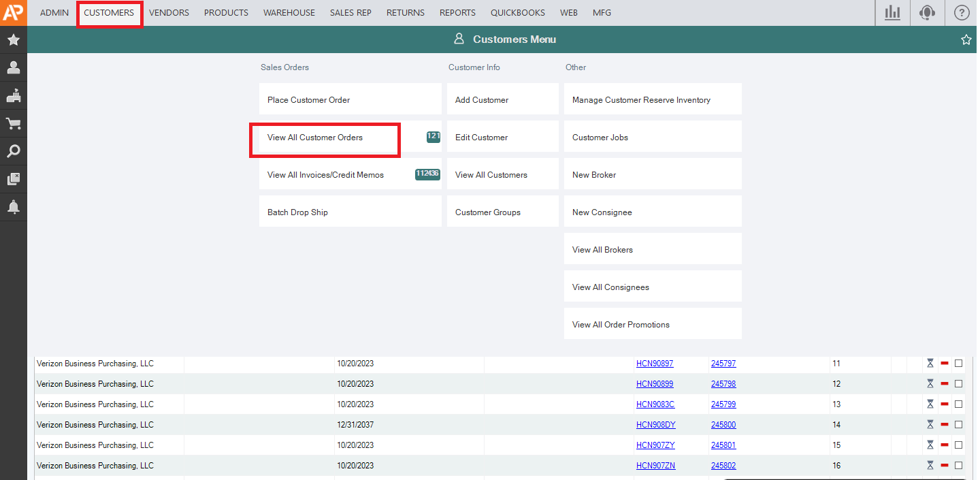Image resolution: width=980 pixels, height=480 pixels.
Task: Open the shopping cart sidebar icon
Action: tap(13, 123)
